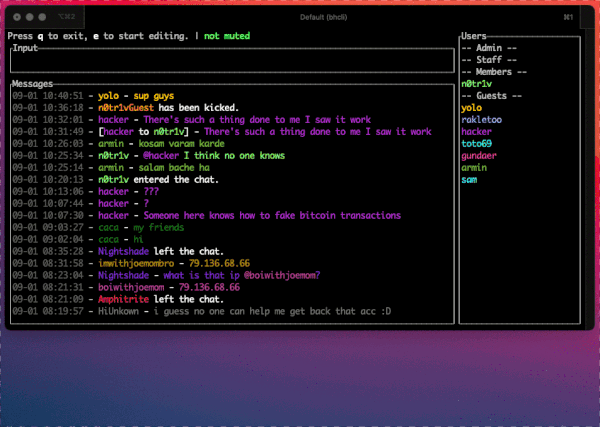
Task: Select guest yolo in the Users list
Action: [471, 108]
